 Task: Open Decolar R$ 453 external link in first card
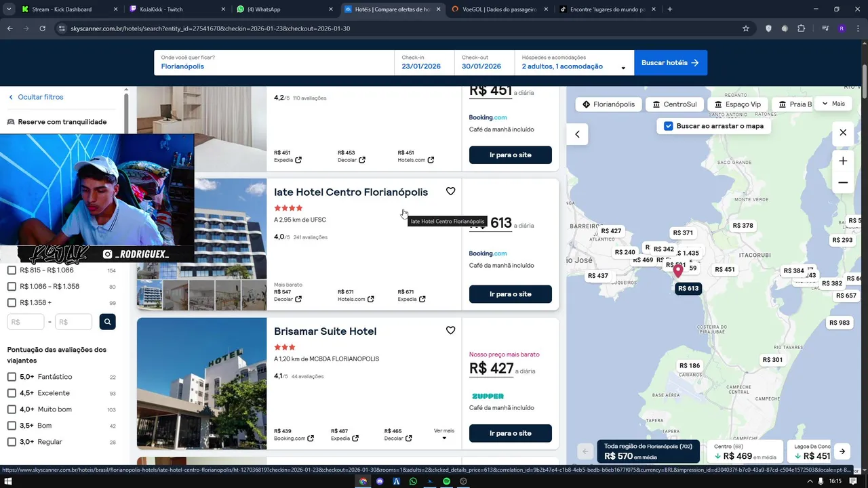[x=362, y=160]
